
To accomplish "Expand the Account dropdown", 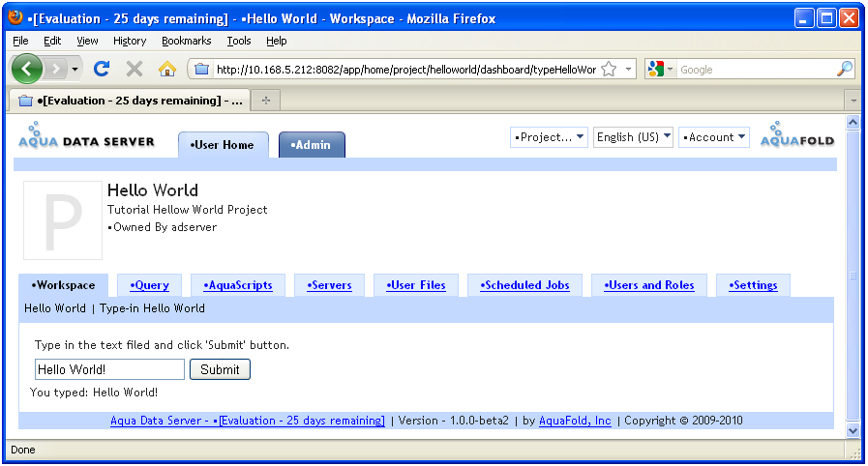I will point(713,137).
